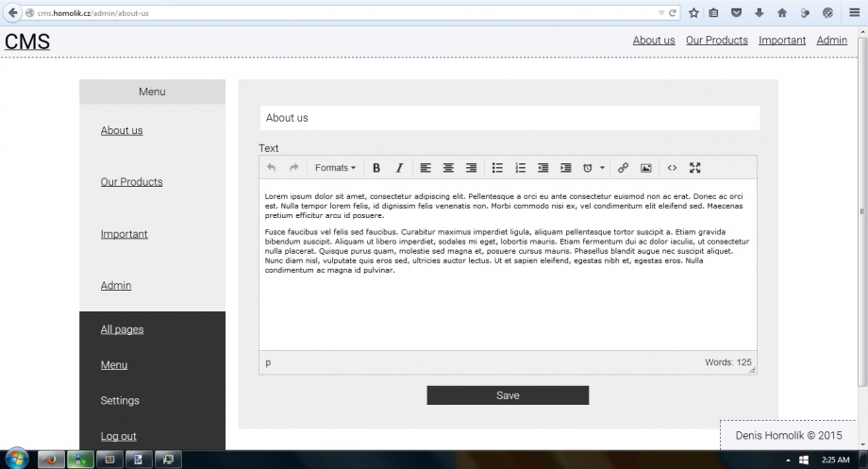Show hidden system tray icons arrow
Viewport: 868px width, 469px height.
788,461
